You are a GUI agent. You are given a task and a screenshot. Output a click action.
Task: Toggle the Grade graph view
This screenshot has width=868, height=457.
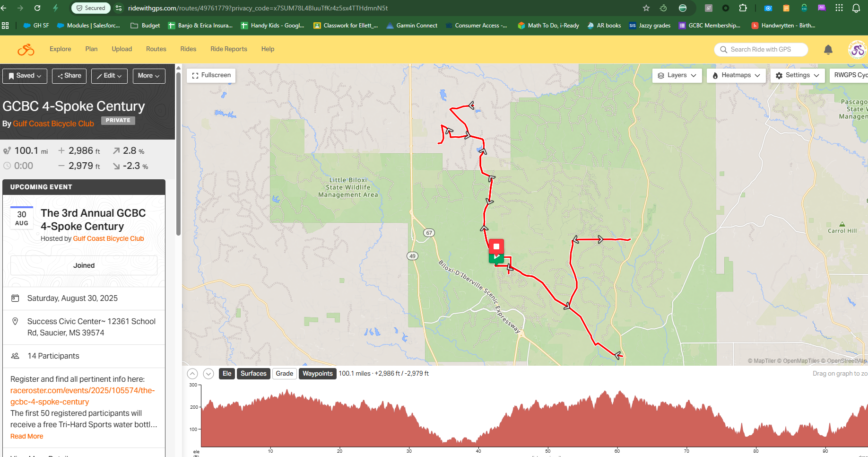285,374
